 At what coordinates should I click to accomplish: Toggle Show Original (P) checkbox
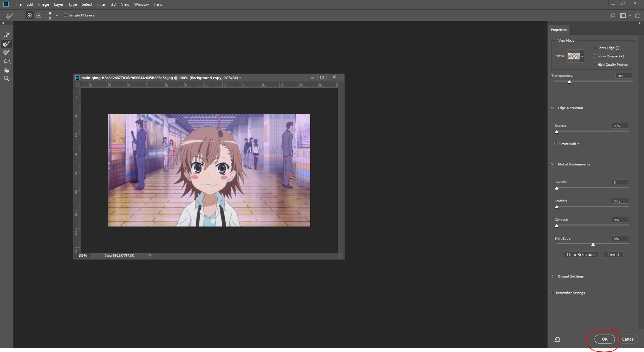coord(594,56)
